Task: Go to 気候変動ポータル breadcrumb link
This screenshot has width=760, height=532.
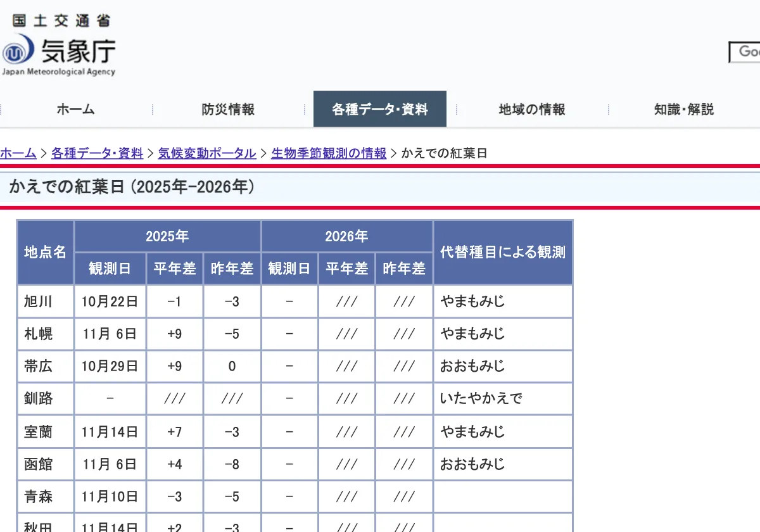Action: 207,153
